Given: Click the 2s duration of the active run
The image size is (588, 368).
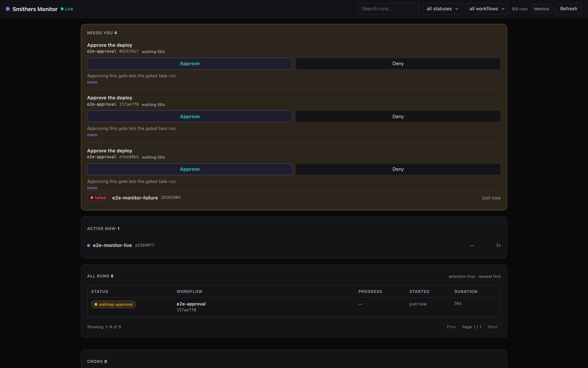Looking at the screenshot, I should [x=498, y=245].
